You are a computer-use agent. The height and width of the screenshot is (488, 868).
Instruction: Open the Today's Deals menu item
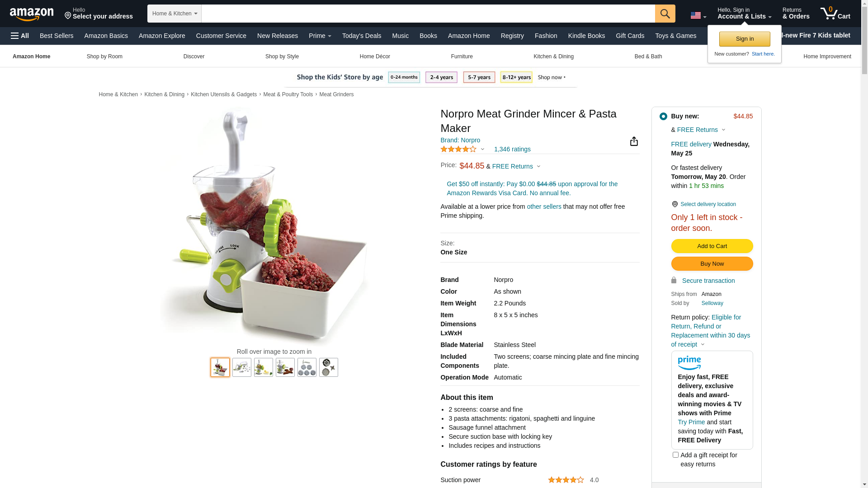pyautogui.click(x=362, y=36)
